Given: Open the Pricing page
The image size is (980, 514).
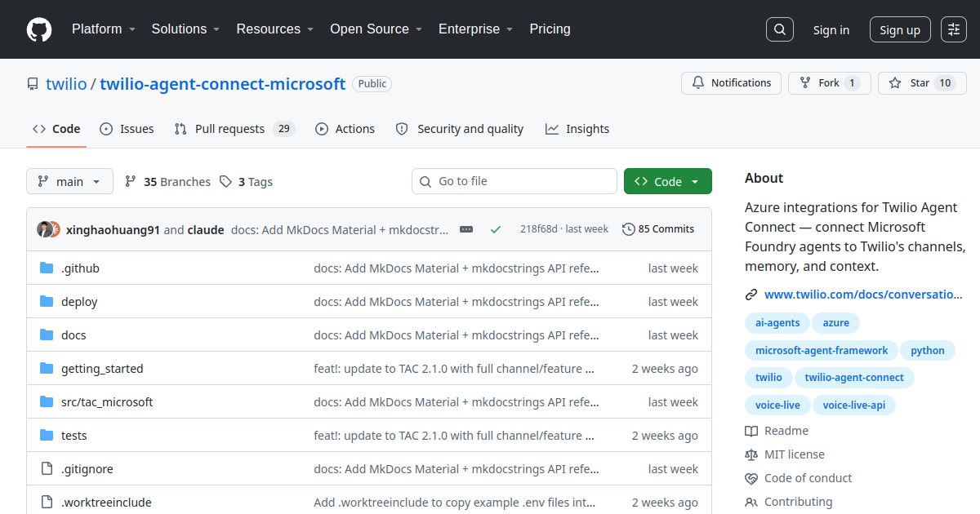Looking at the screenshot, I should tap(550, 29).
